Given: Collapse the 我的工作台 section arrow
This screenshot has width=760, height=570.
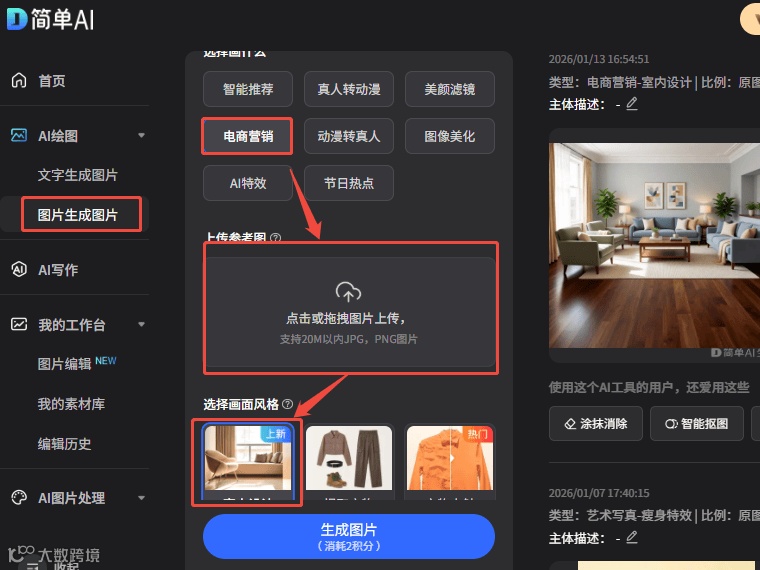Looking at the screenshot, I should pos(142,324).
